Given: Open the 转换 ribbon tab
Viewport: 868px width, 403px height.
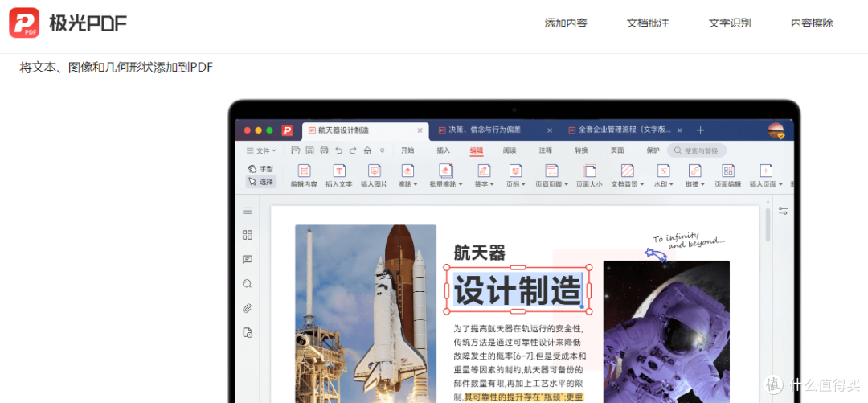Looking at the screenshot, I should click(581, 150).
